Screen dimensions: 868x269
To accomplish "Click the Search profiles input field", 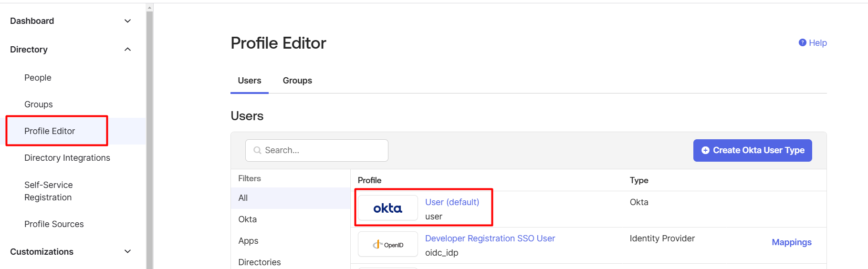I will (317, 150).
